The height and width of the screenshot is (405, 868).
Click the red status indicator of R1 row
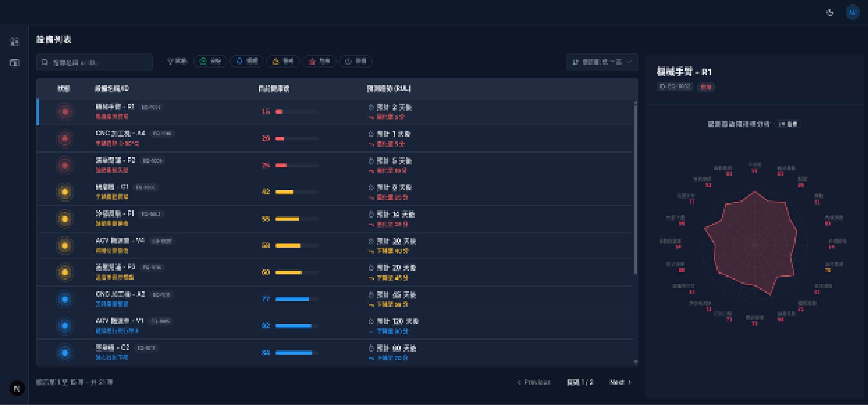[65, 112]
